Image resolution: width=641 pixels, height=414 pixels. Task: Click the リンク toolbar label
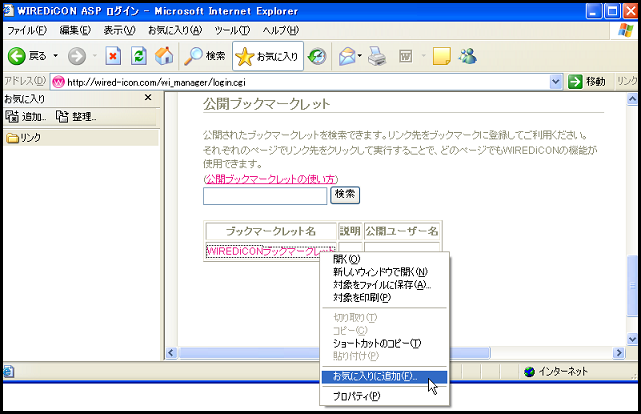tap(627, 81)
